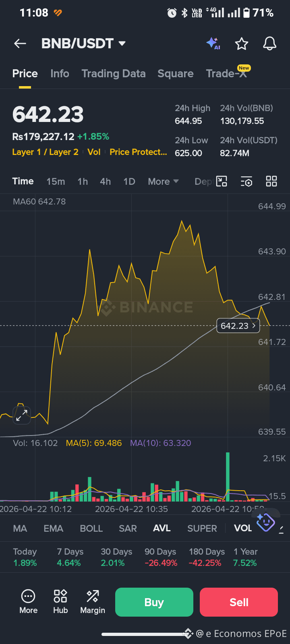Tap the 180 Days -42.25% performance

(207, 557)
